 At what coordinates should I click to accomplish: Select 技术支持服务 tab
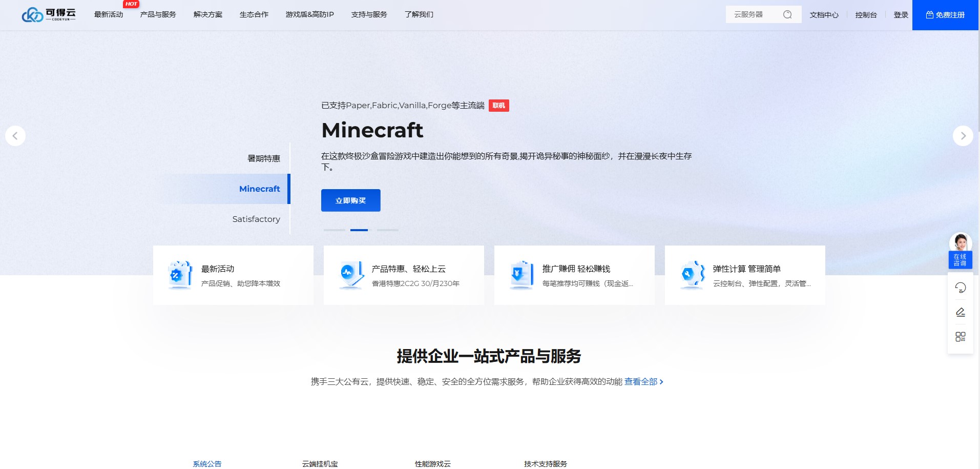coord(546,464)
